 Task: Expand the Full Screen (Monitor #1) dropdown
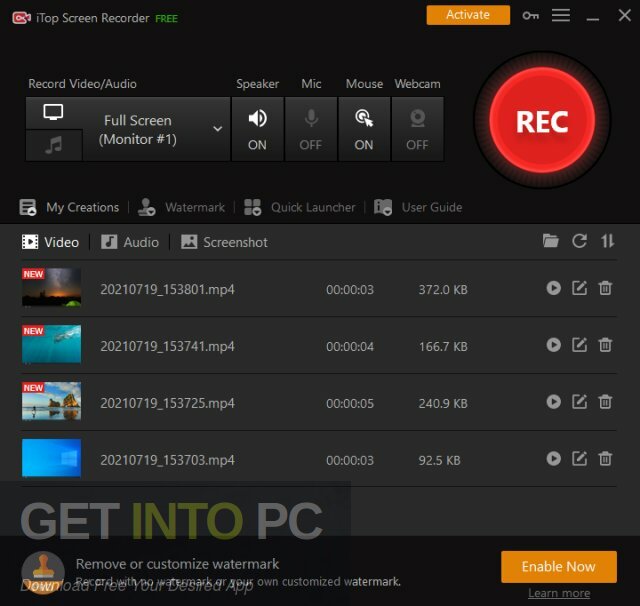[x=218, y=129]
